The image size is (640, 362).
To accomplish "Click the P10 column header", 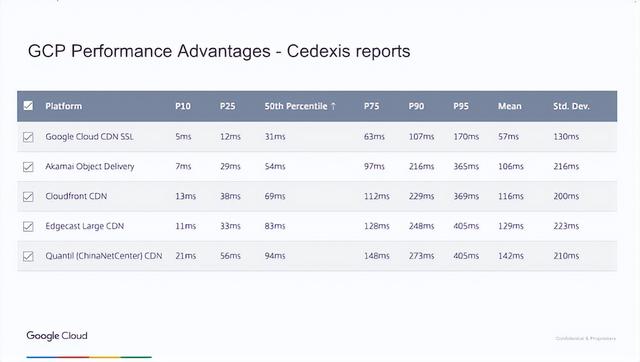I will [x=183, y=106].
